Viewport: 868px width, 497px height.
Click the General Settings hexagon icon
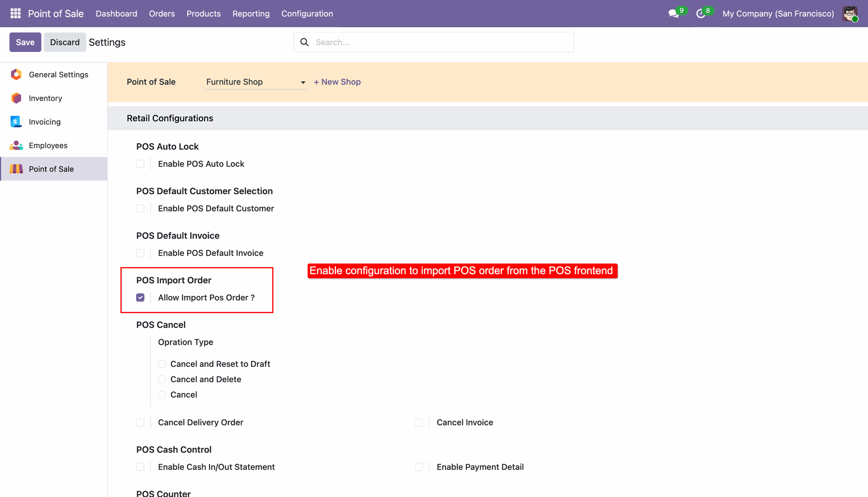pyautogui.click(x=16, y=75)
